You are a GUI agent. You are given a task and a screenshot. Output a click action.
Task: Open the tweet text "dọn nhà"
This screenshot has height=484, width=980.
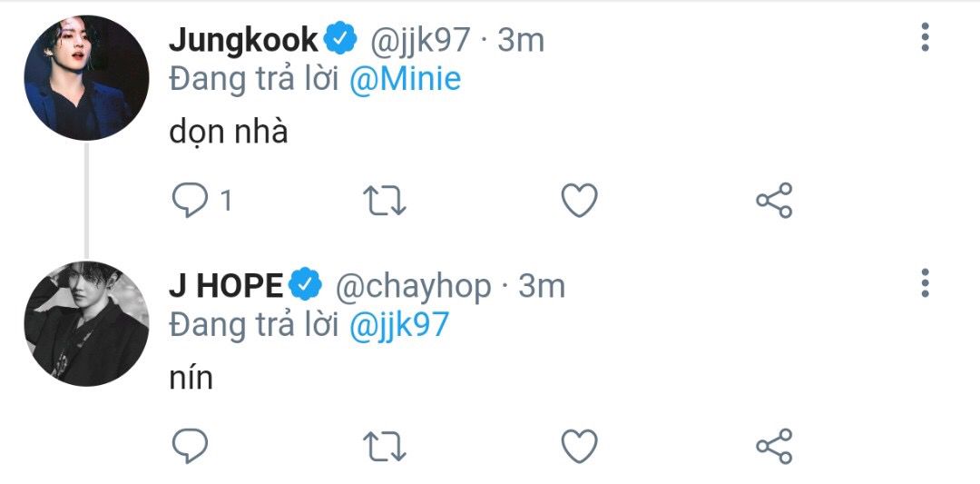click(228, 133)
